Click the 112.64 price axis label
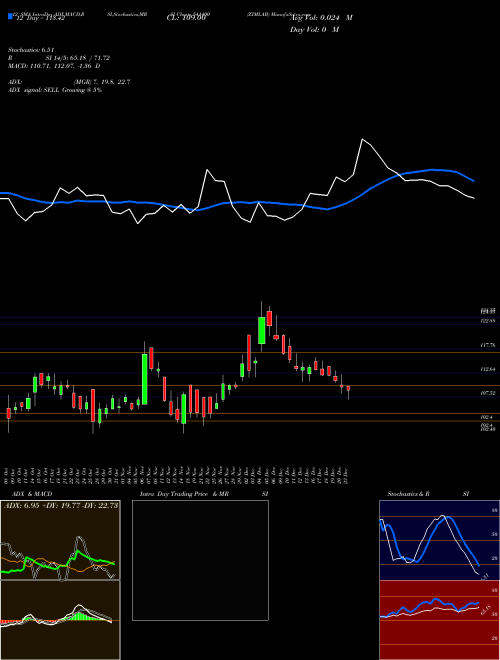 (487, 369)
